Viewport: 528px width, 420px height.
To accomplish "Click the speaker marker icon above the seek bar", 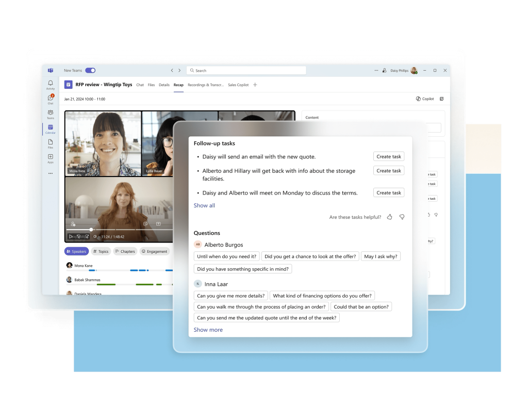I will [x=73, y=224].
